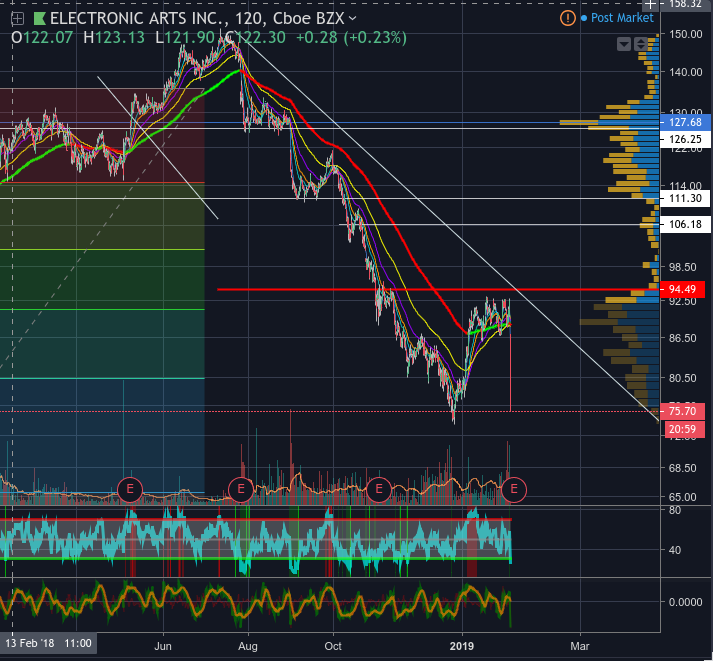Click the O122.07 open value in legend
The image size is (713, 661).
pos(42,37)
